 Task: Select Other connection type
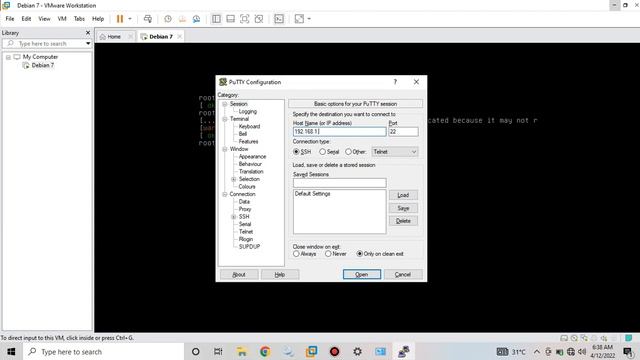point(348,152)
